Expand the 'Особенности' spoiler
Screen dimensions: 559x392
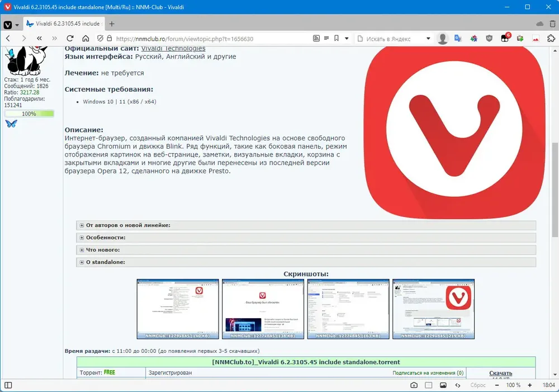pos(306,238)
